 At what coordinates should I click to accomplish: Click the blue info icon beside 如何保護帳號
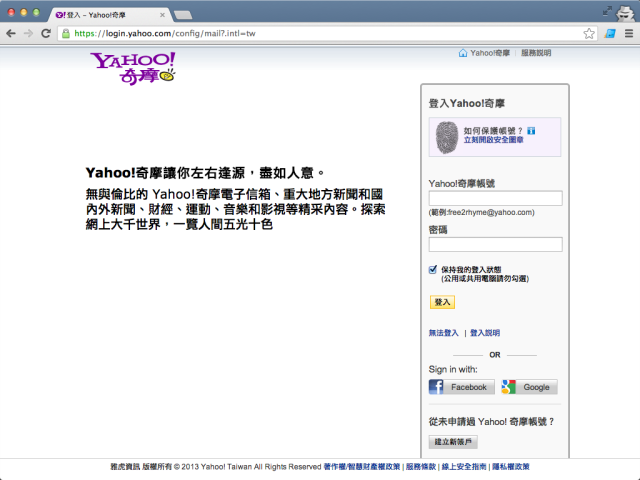pyautogui.click(x=531, y=131)
